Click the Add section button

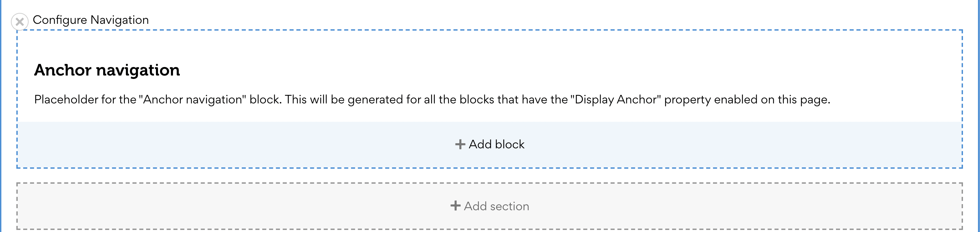(x=491, y=206)
